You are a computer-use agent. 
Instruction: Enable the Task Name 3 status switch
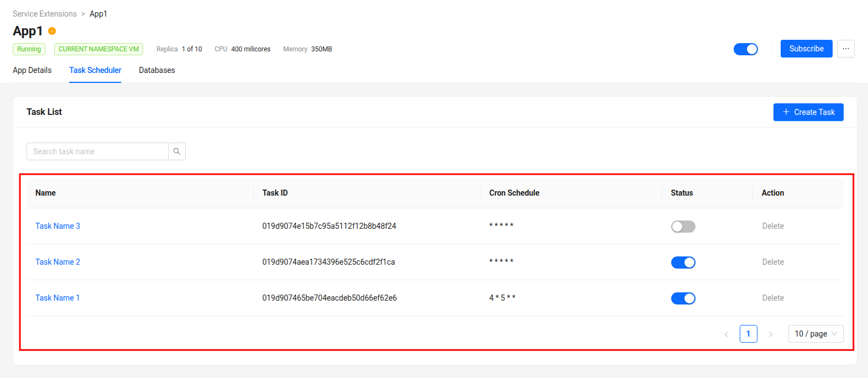683,227
